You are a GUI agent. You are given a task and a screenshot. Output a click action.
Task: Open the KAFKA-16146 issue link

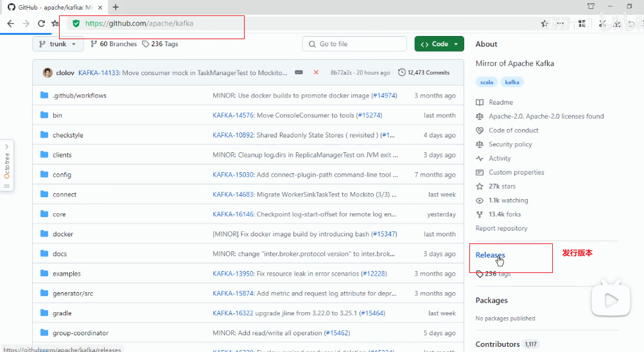tap(233, 215)
